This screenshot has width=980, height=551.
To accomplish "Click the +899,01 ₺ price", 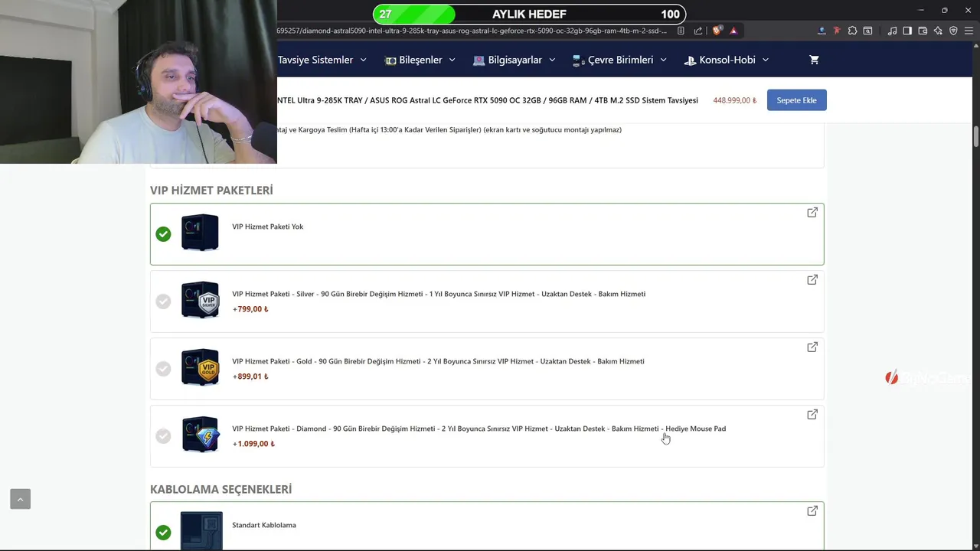I will (250, 377).
